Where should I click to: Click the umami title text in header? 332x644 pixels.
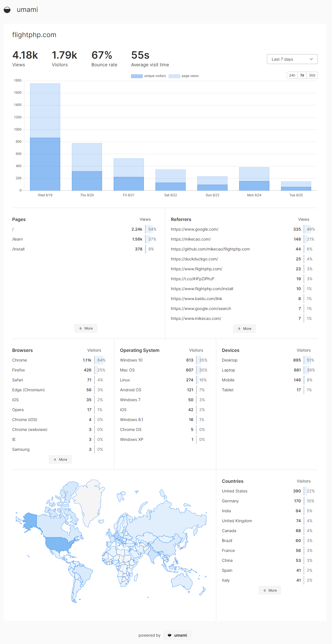click(27, 10)
